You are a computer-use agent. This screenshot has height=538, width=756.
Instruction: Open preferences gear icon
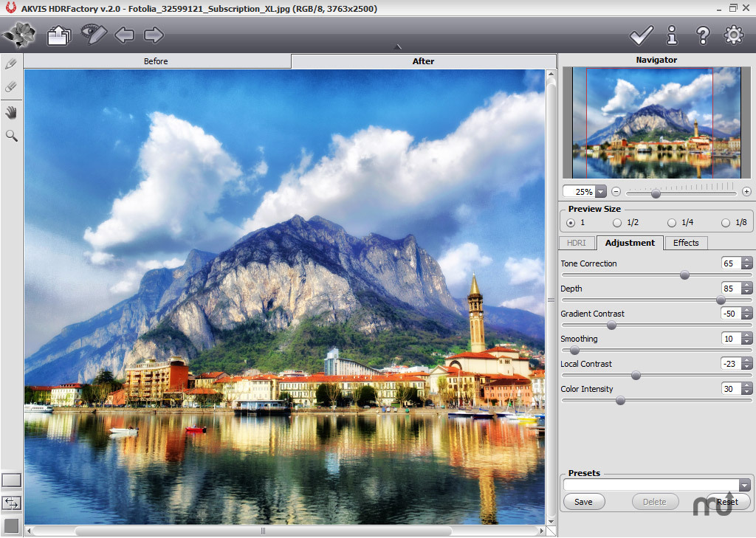coord(733,35)
